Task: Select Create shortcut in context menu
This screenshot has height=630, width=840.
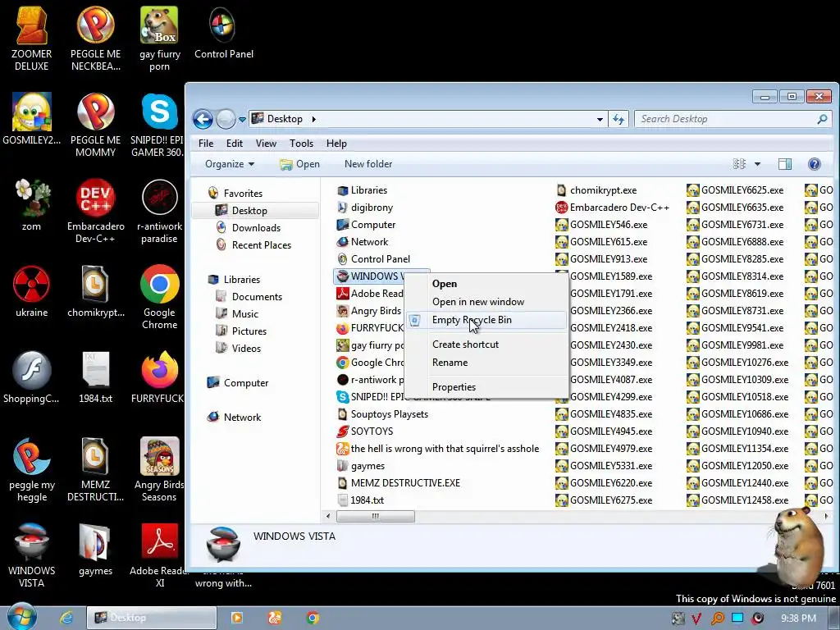Action: pos(486,345)
